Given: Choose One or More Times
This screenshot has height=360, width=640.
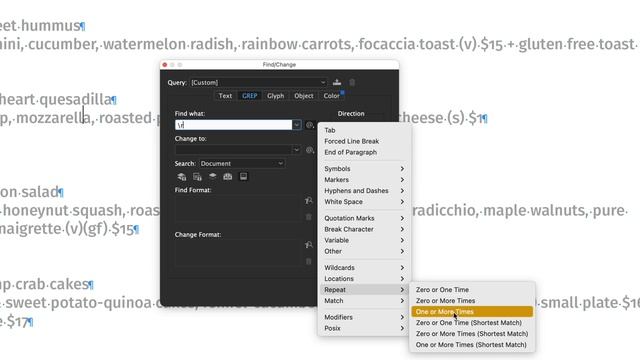Looking at the screenshot, I should coord(472,312).
